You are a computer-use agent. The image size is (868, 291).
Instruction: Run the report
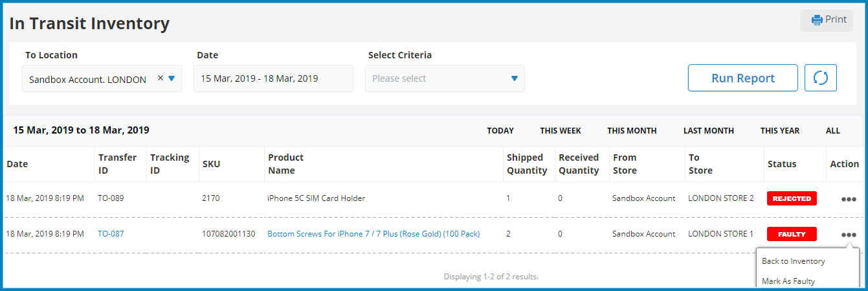[743, 78]
